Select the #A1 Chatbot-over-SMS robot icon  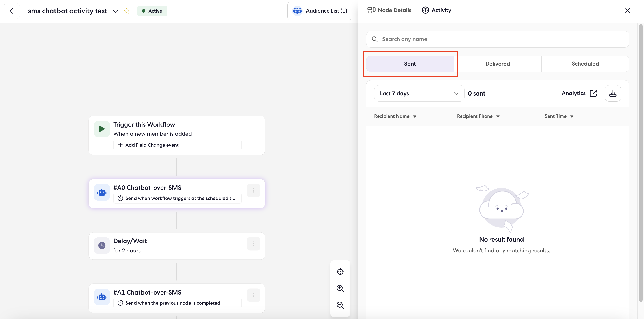pos(102,297)
